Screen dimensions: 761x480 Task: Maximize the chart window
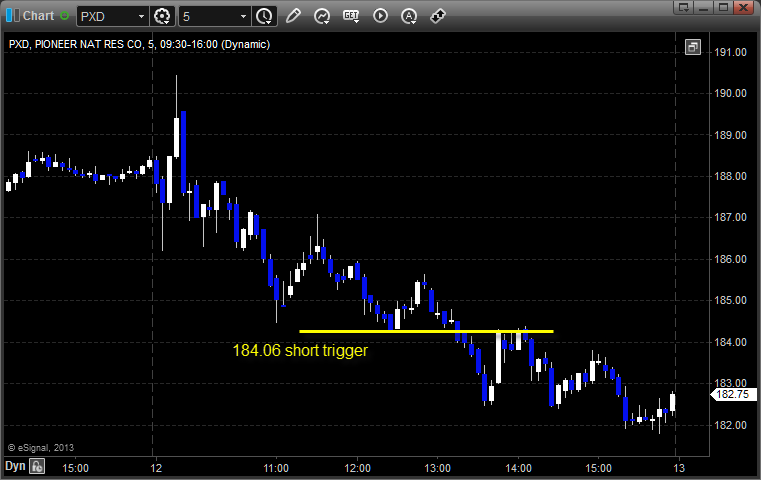click(723, 7)
